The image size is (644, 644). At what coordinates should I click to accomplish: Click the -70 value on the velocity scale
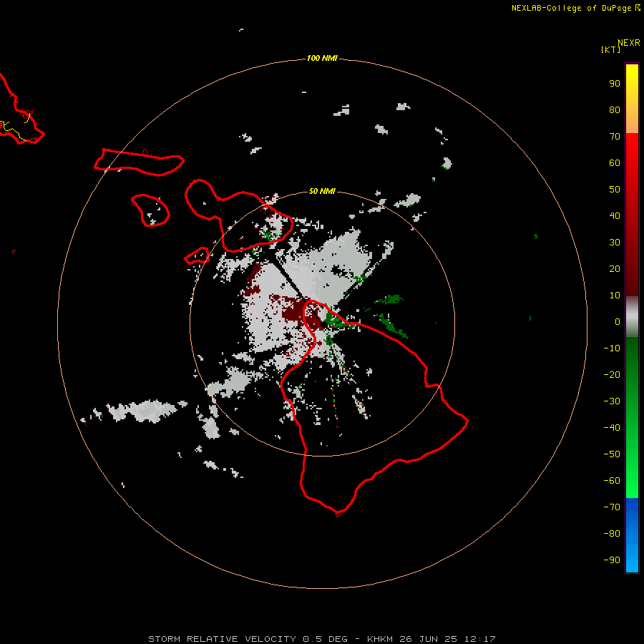[612, 507]
